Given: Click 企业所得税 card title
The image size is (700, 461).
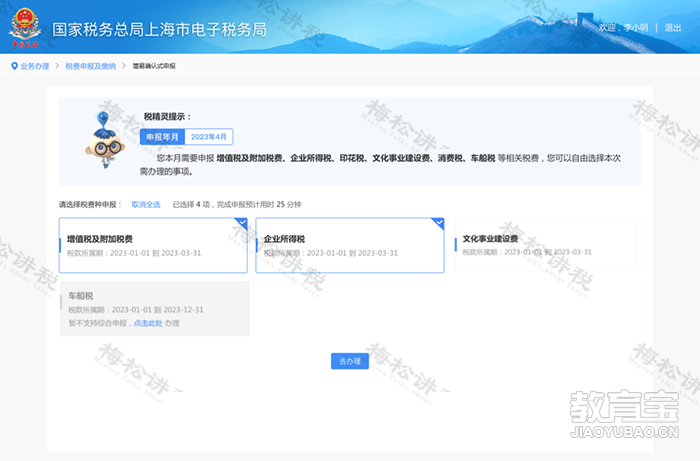Looking at the screenshot, I should [284, 239].
